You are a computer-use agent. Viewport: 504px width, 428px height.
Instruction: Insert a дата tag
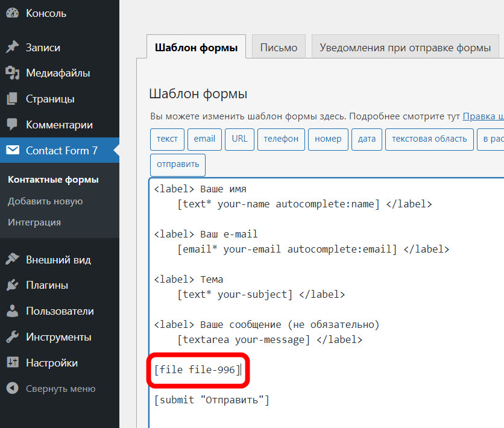(x=367, y=139)
